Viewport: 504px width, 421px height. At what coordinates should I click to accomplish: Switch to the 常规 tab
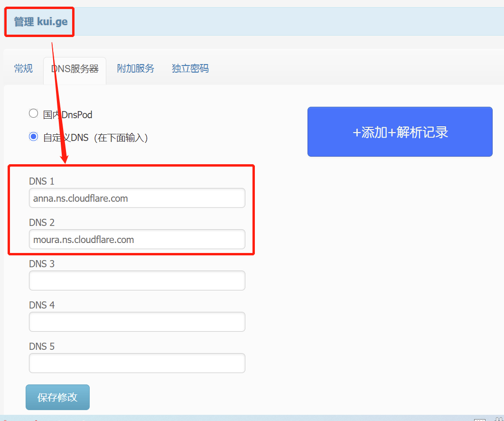click(23, 68)
